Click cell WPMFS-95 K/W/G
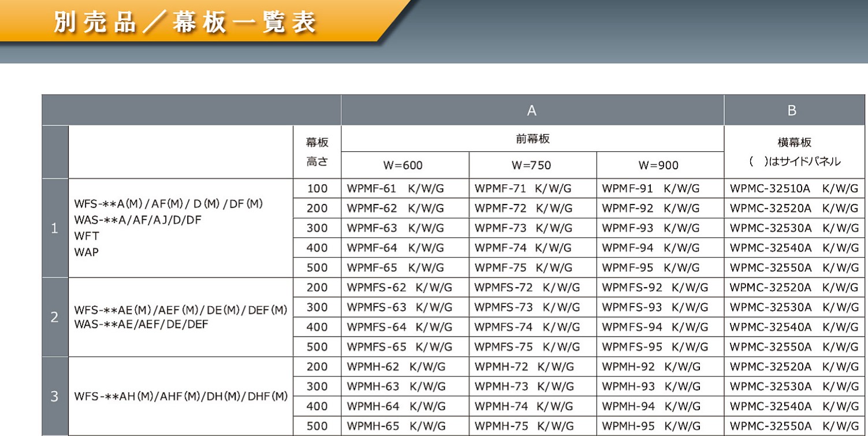868x436 pixels. click(660, 346)
